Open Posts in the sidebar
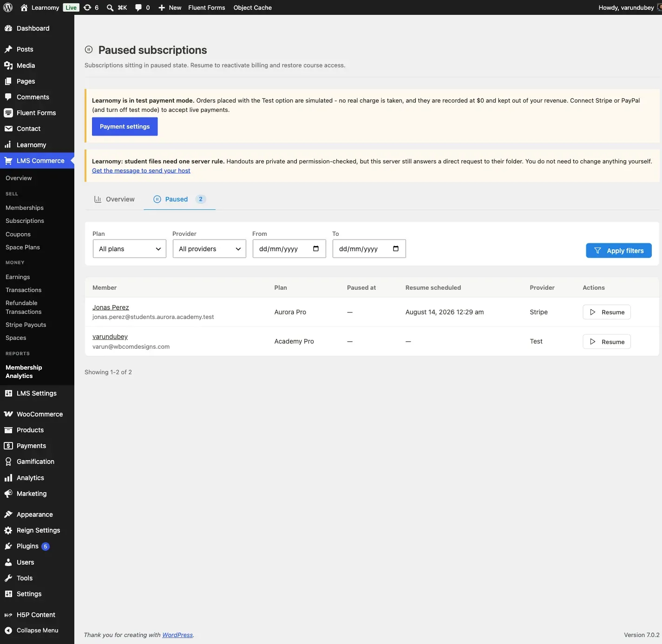 (37, 49)
